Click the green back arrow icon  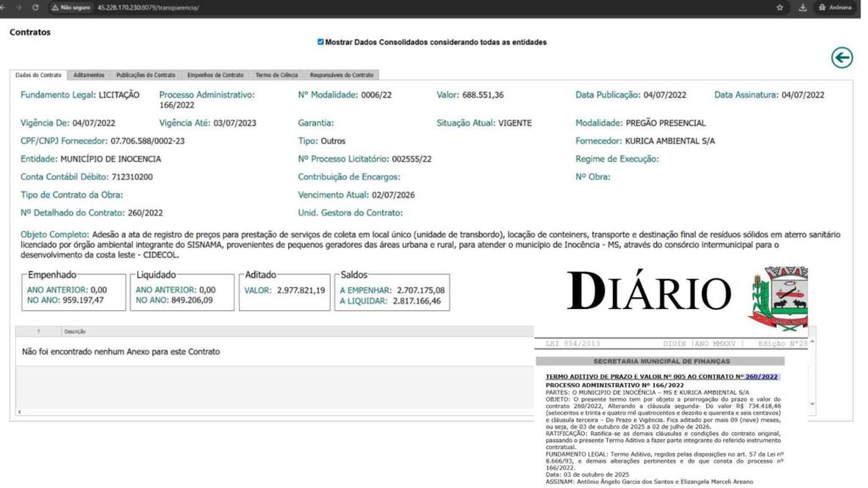841,58
